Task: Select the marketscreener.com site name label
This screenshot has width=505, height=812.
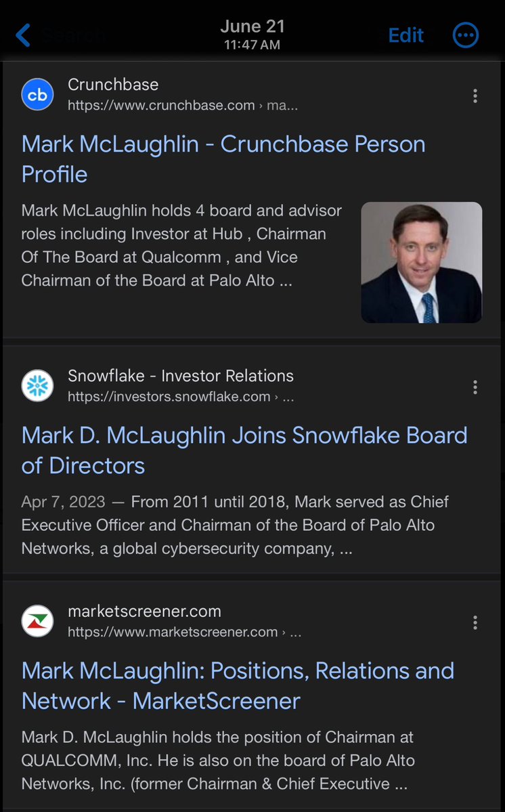Action: (144, 612)
